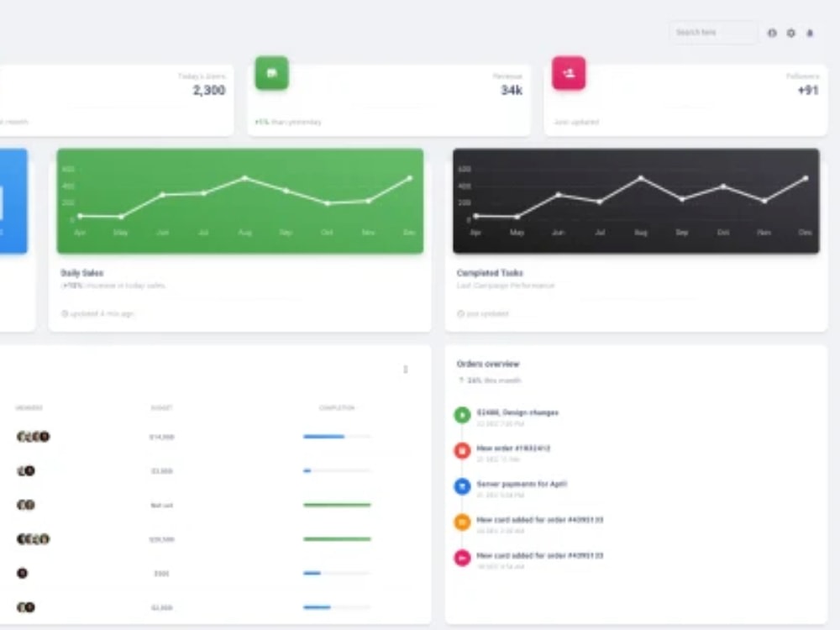The height and width of the screenshot is (630, 840).
Task: Click the Completion column header
Action: pyautogui.click(x=337, y=407)
